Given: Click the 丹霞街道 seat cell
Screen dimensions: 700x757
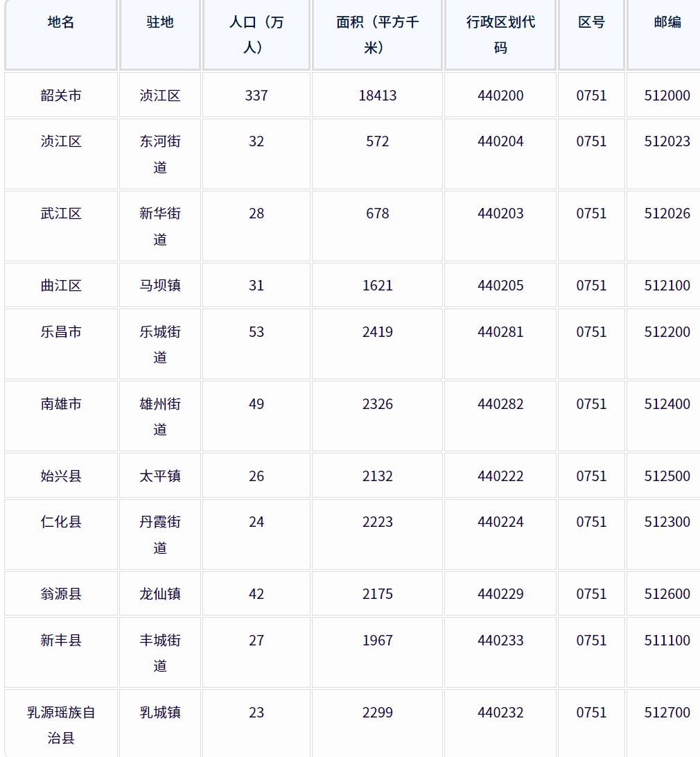Looking at the screenshot, I should pyautogui.click(x=160, y=534).
